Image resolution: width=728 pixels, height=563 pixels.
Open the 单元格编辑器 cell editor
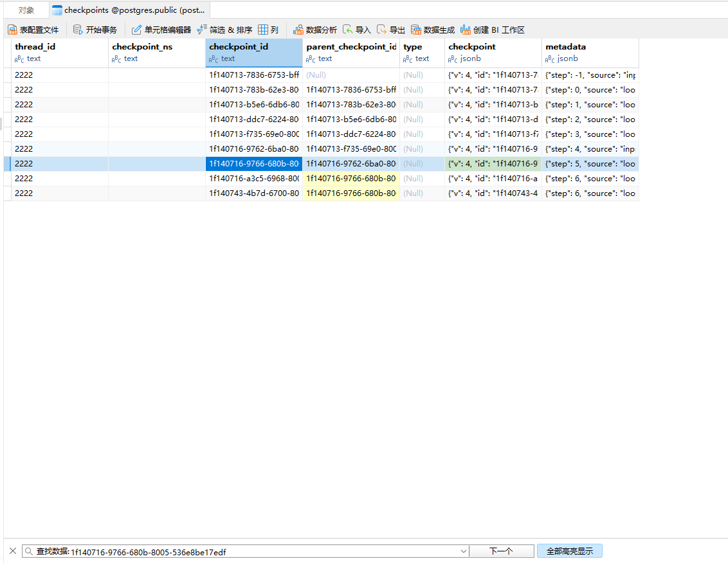[161, 30]
